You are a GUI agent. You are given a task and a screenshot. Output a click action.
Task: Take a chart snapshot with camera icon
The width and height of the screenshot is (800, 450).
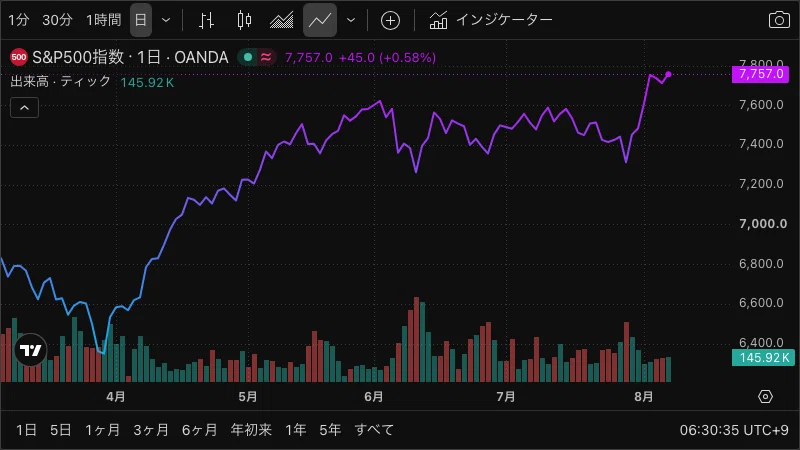779,20
